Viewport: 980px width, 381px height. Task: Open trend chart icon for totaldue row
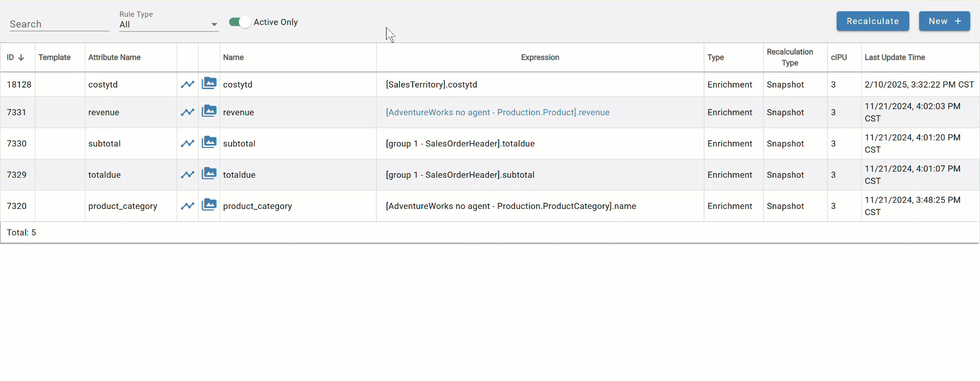(x=187, y=175)
